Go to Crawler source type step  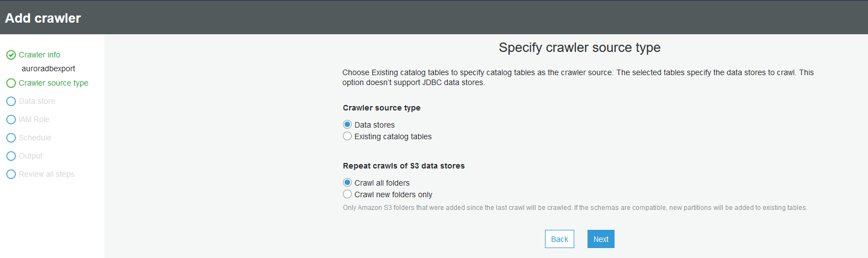click(x=54, y=83)
